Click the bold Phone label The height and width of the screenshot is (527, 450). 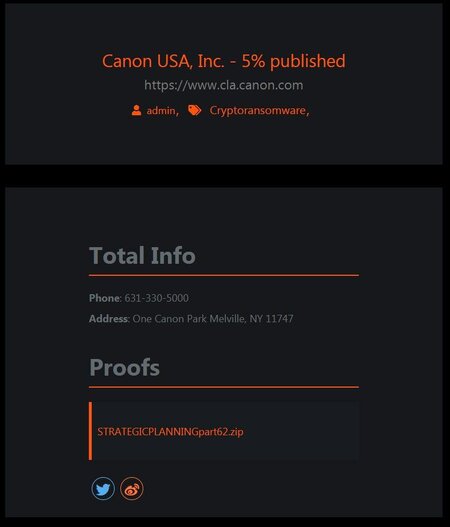click(x=104, y=298)
